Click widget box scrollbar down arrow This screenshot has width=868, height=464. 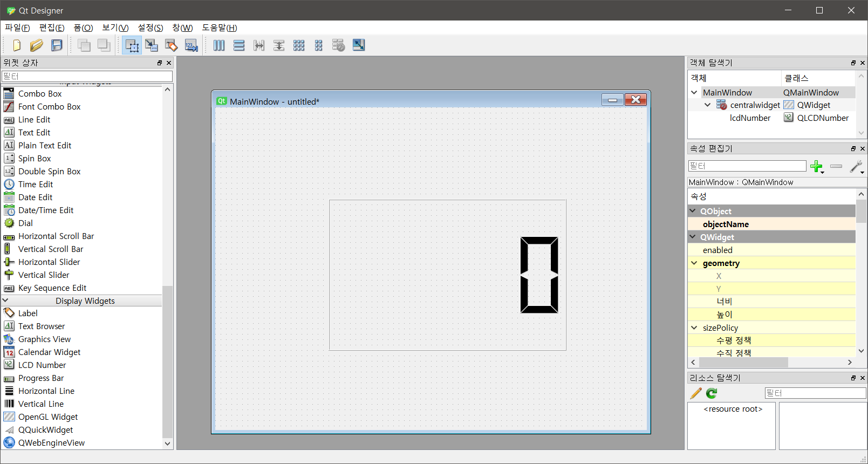coord(168,443)
